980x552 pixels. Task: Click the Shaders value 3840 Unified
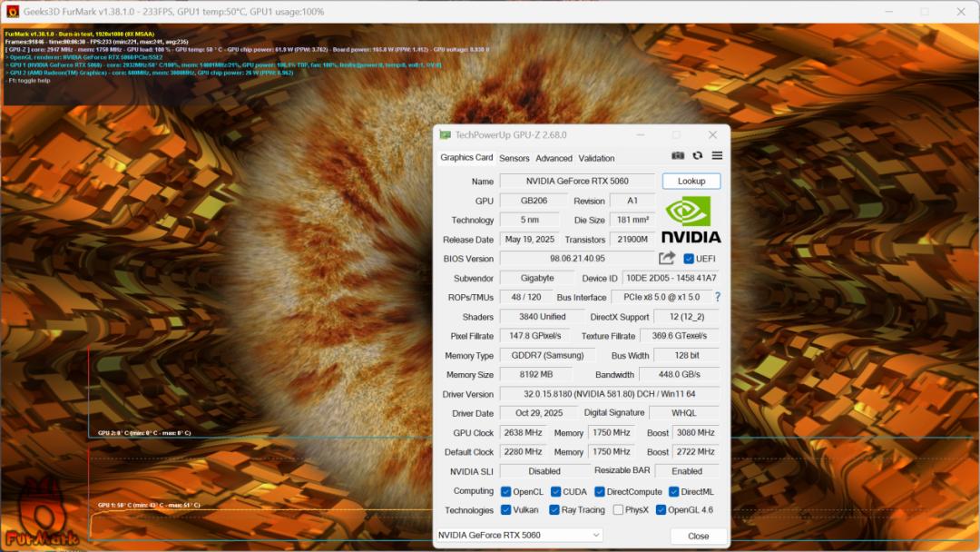tap(542, 317)
